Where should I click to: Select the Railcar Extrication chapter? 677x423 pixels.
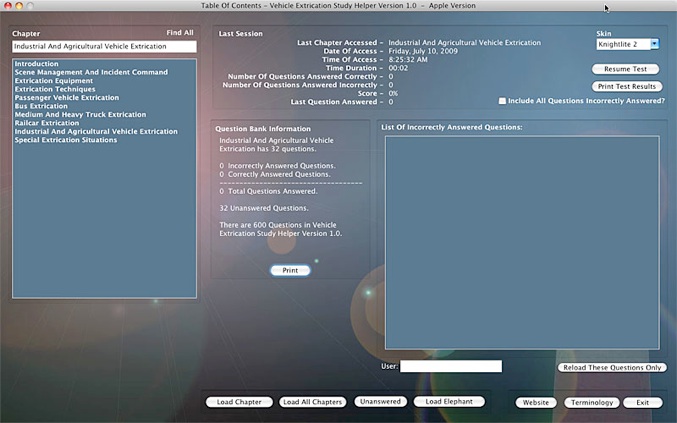(47, 123)
